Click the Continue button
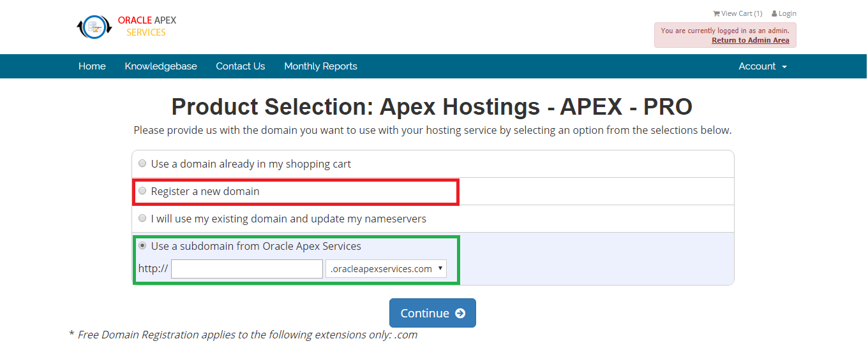Image resolution: width=868 pixels, height=355 pixels. point(433,313)
